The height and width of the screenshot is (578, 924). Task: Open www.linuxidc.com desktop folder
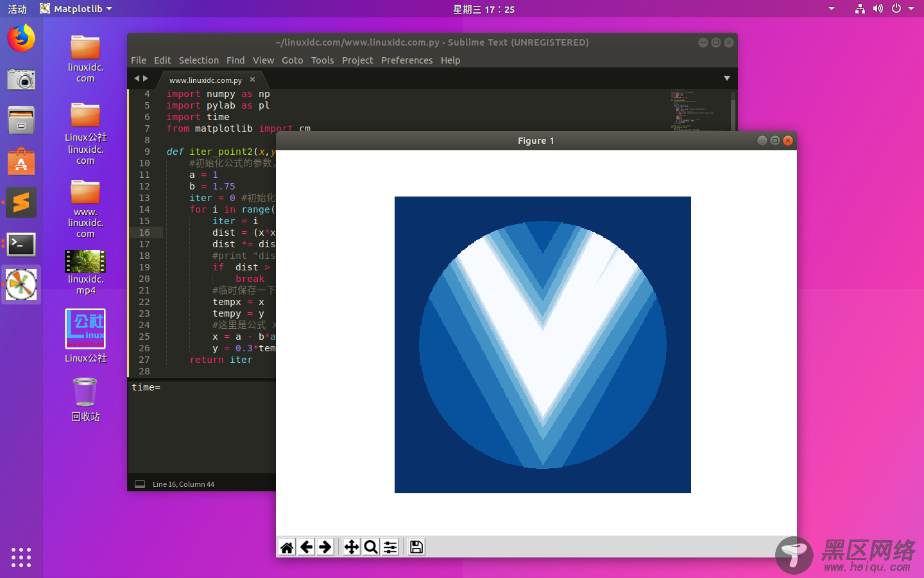click(85, 209)
